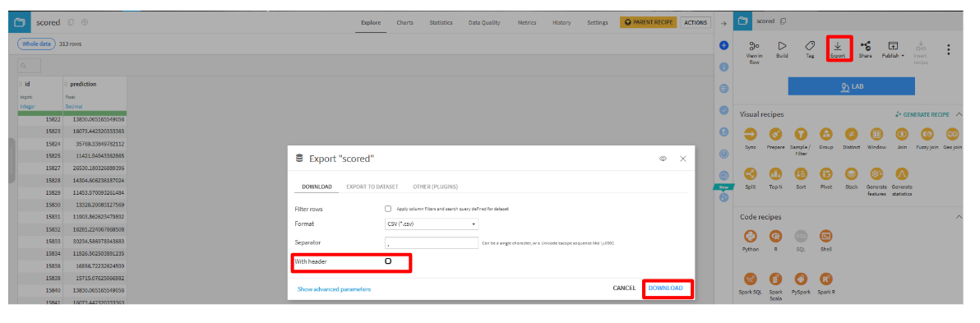
Task: Toggle the With header checkbox
Action: [388, 261]
